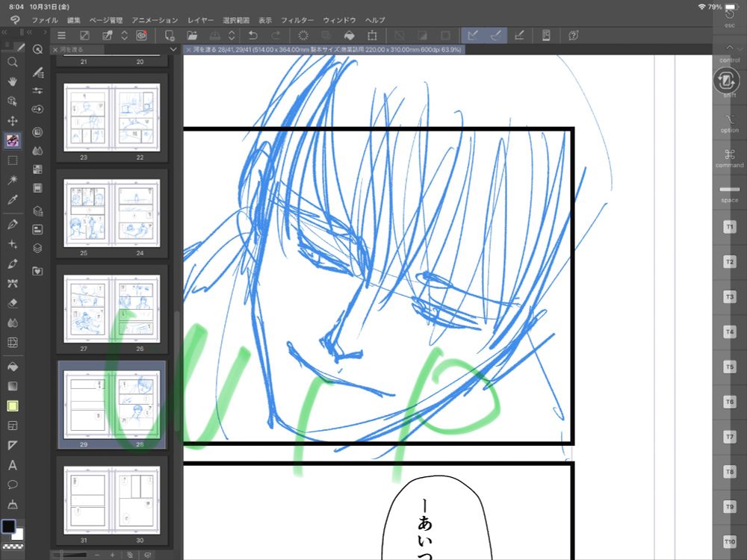Select the Balloon tool
Screen dimensions: 747x560
[13, 485]
